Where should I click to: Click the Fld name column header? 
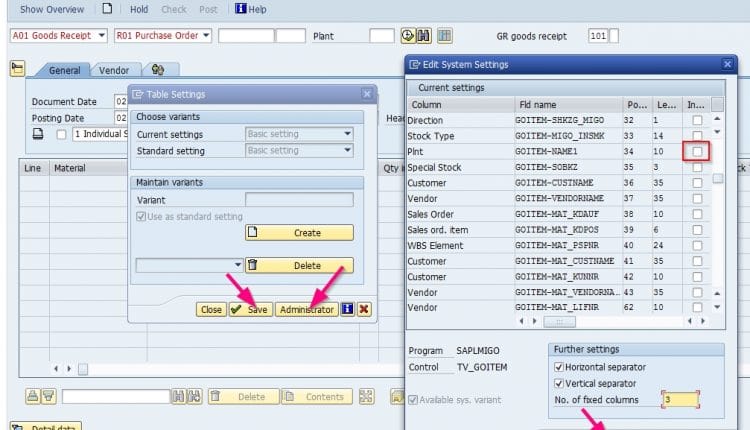[x=569, y=105]
